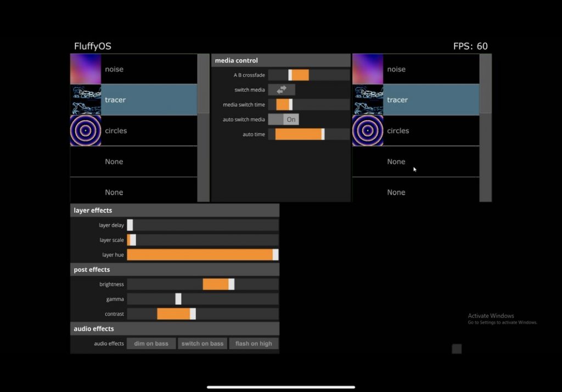562x392 pixels.
Task: Select the circles thumbnail in left media list
Action: 86,130
